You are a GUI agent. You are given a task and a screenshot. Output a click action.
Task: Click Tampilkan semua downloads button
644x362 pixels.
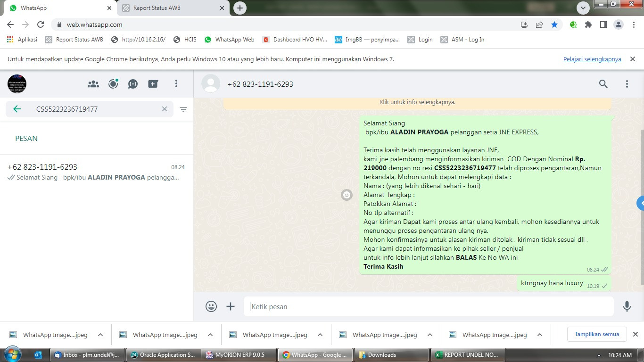(x=597, y=334)
